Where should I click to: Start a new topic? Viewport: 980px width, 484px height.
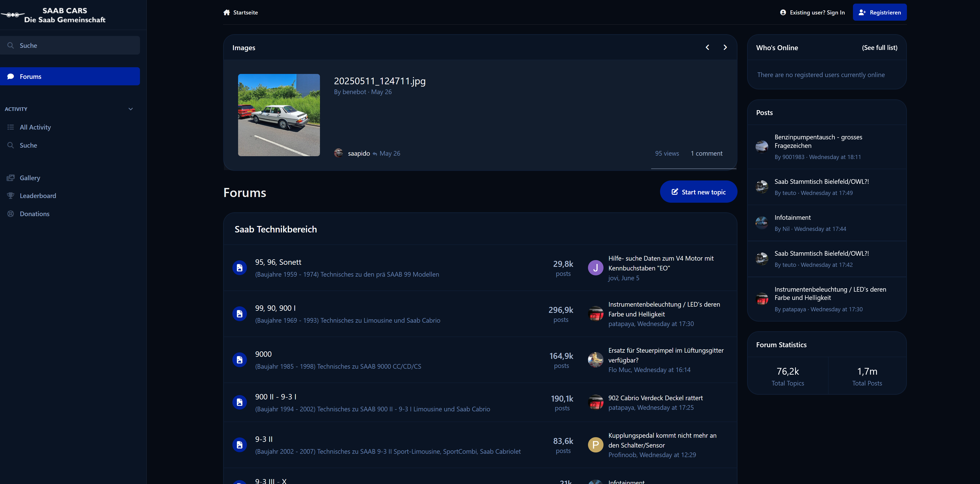[699, 192]
